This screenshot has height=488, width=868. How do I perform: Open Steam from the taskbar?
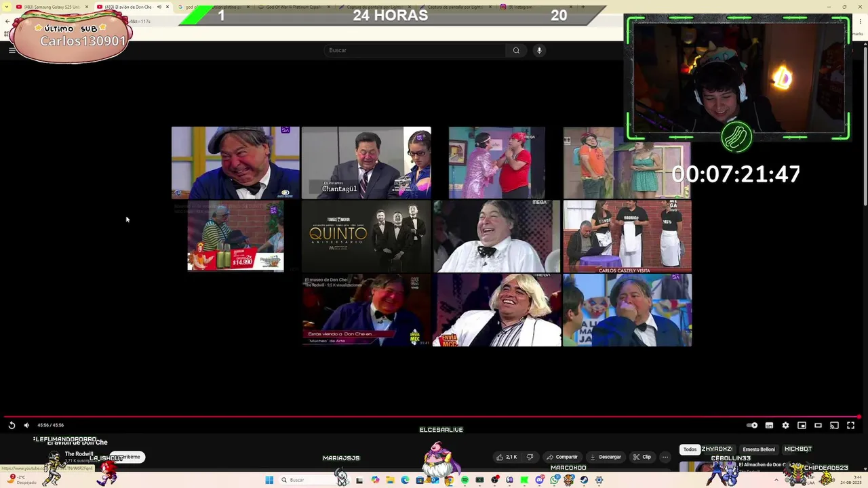(x=584, y=480)
